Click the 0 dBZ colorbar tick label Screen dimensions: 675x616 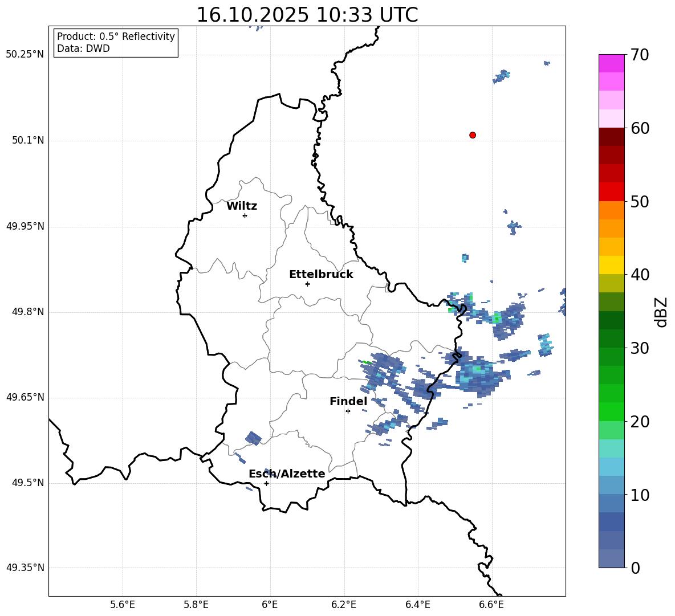[x=635, y=568]
